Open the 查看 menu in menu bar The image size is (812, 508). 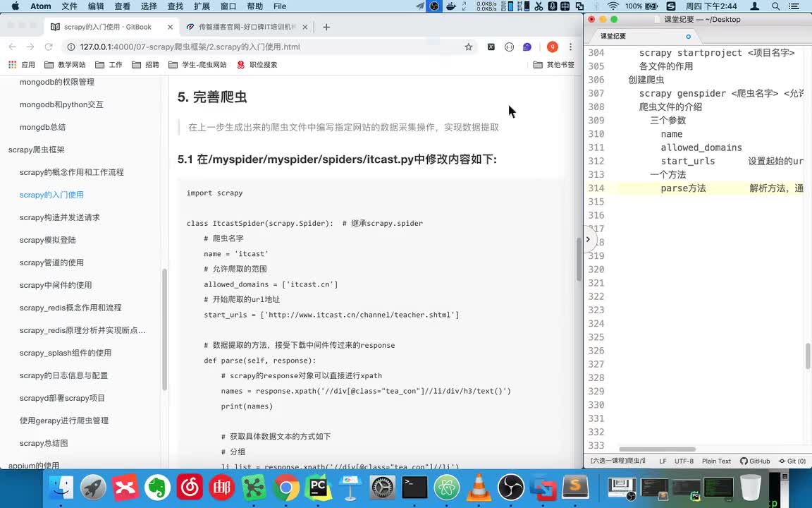(x=122, y=6)
